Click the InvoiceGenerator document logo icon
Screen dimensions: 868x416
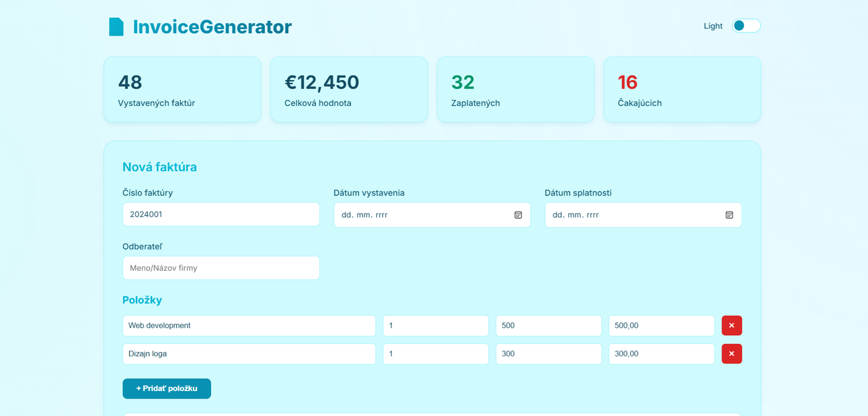point(116,27)
